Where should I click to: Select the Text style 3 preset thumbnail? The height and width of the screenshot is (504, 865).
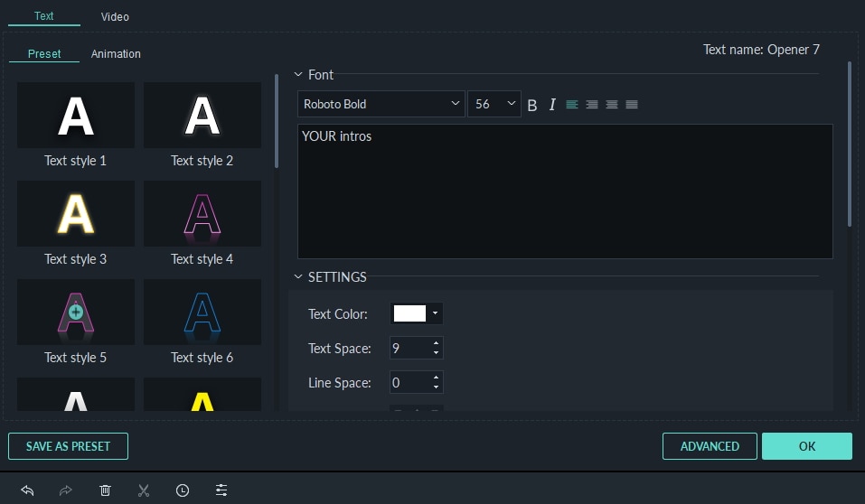pos(76,214)
